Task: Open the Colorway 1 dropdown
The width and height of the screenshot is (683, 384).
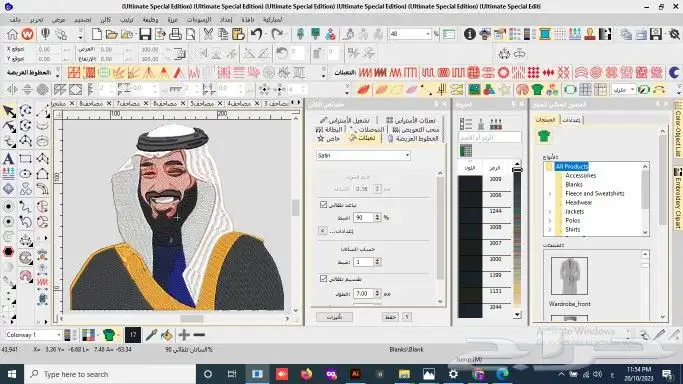Action: pyautogui.click(x=58, y=335)
